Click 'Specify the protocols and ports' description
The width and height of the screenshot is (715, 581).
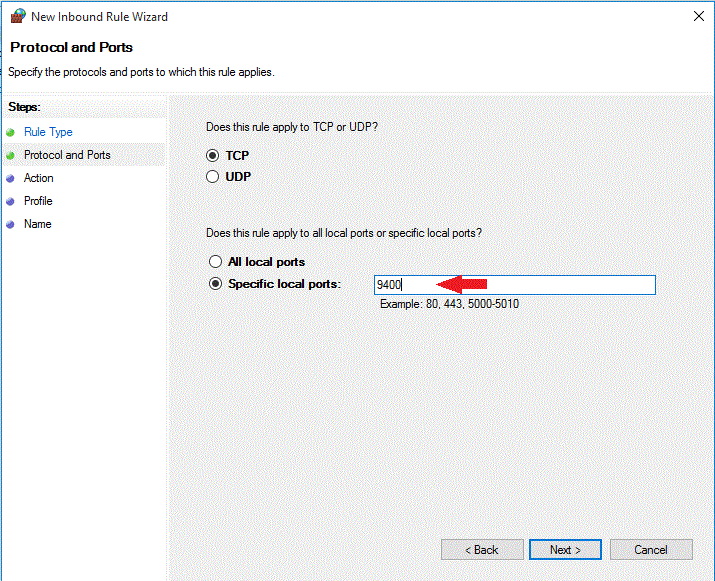coord(141,72)
